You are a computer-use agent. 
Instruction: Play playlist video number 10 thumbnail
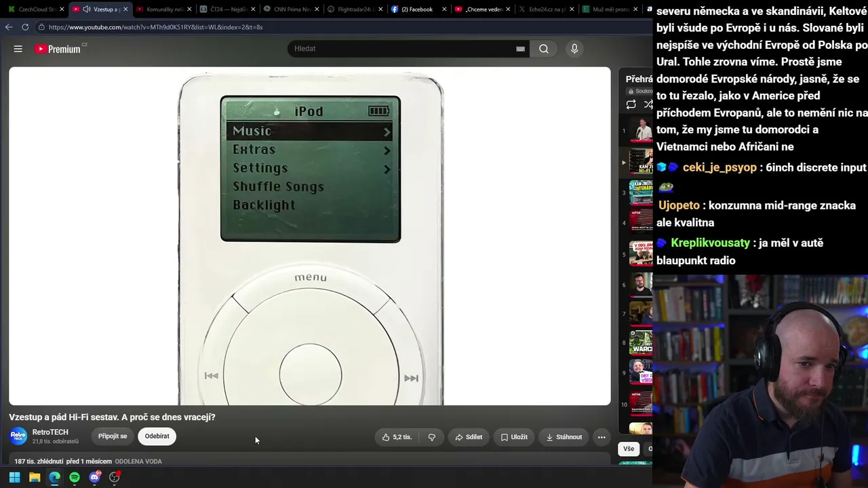(641, 405)
